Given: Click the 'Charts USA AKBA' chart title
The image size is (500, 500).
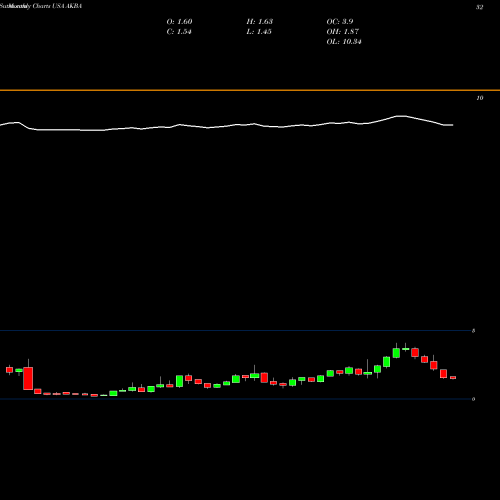Looking at the screenshot, I should pos(57,6).
